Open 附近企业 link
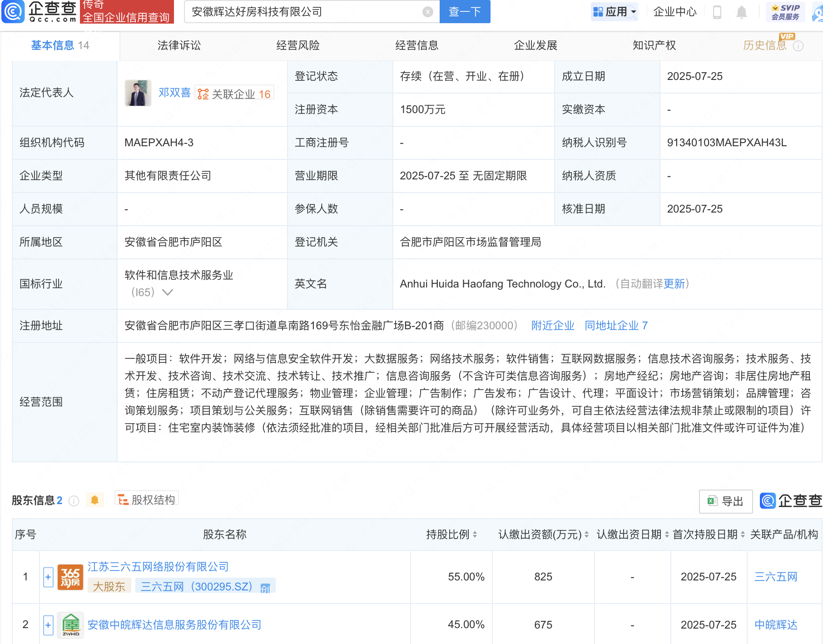Viewport: 823px width, 644px height. click(553, 326)
